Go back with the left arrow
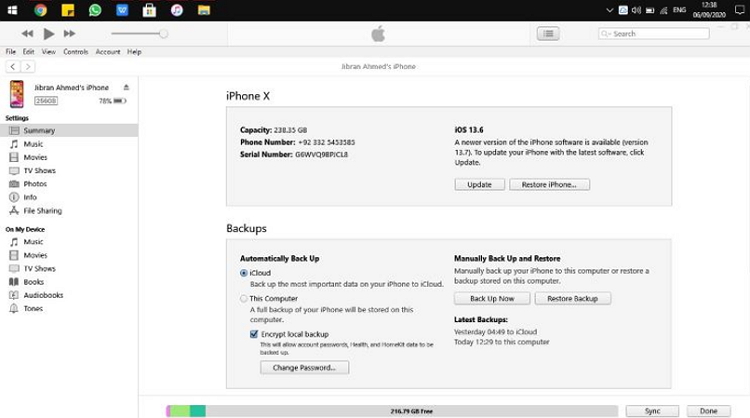This screenshot has width=750, height=418. 13,66
